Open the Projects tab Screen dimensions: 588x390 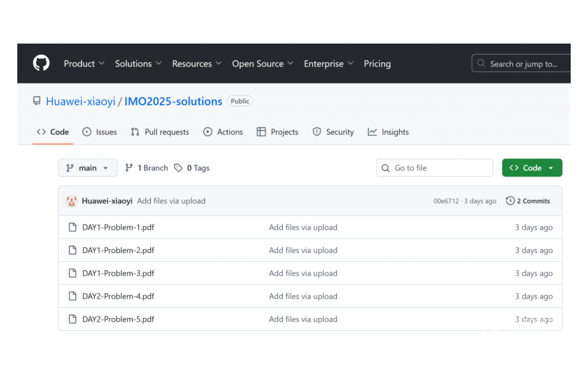pos(277,132)
